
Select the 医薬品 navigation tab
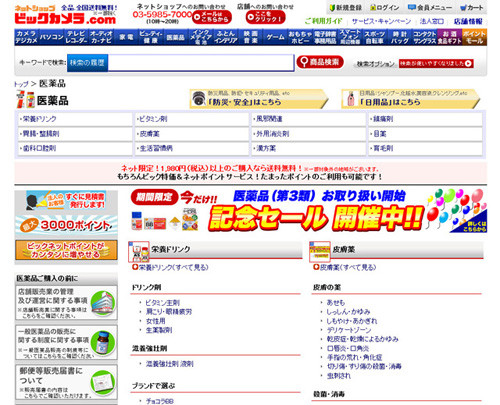coord(175,37)
